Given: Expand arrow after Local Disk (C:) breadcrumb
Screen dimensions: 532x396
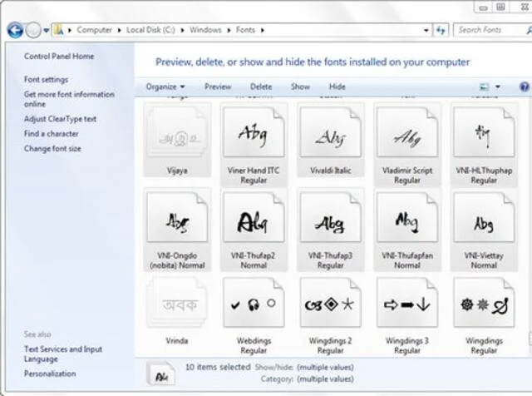Looking at the screenshot, I should click(x=182, y=30).
